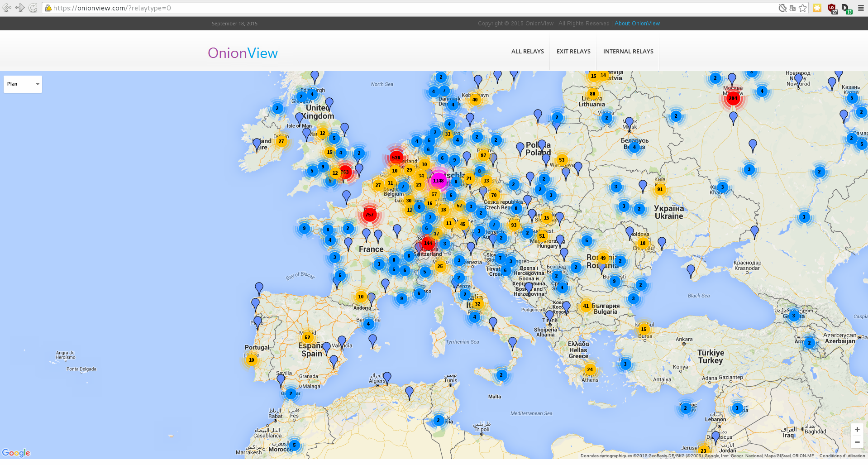Viewport: 868px width, 465px height.
Task: Open the uBlock Origin extension
Action: click(x=832, y=9)
